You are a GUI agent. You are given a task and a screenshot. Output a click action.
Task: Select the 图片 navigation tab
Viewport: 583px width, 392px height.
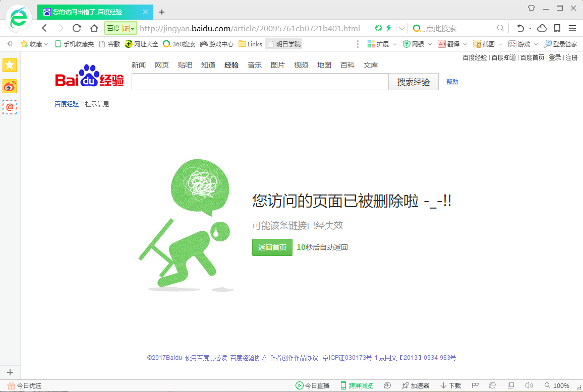tap(278, 65)
